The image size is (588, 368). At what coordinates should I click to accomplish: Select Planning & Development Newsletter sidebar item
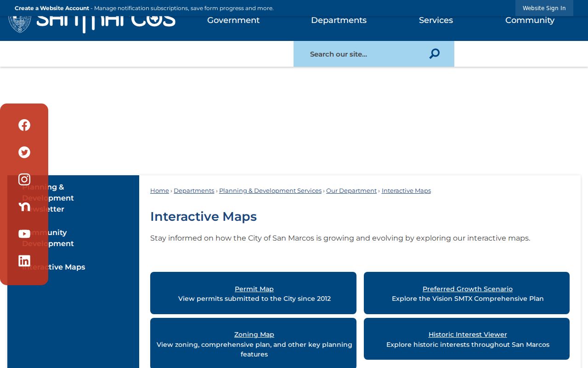coord(48,198)
